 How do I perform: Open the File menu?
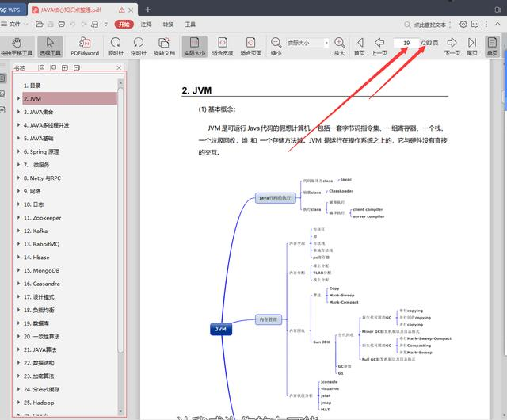(14, 25)
